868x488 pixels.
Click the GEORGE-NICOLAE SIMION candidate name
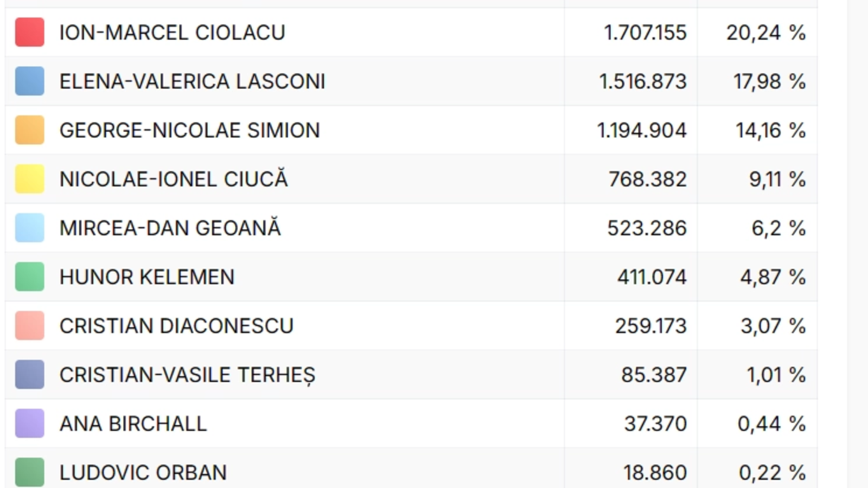[189, 130]
